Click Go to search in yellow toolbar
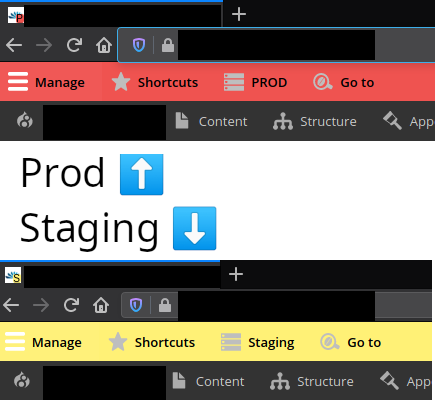Screen dimensions: 435x400 [351, 342]
